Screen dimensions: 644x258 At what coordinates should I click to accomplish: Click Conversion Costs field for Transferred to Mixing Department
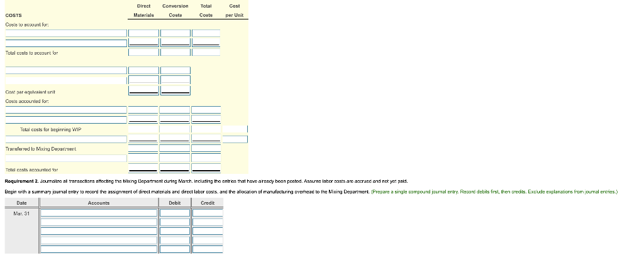click(175, 149)
